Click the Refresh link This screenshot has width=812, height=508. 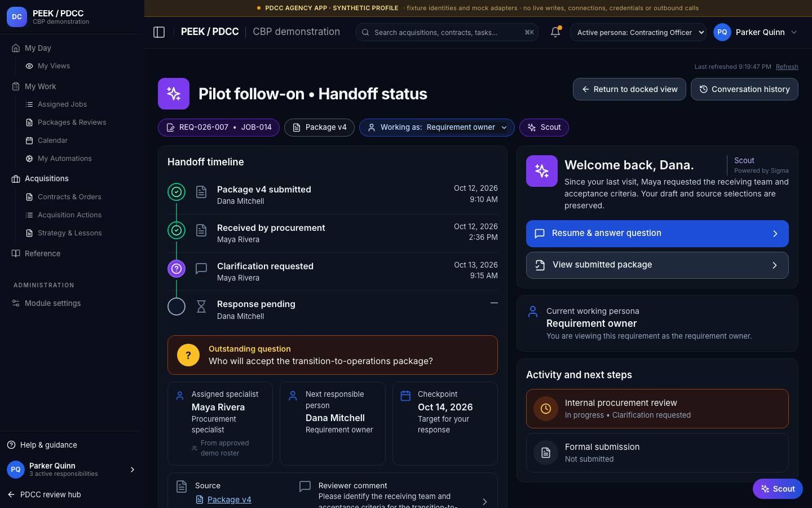click(x=787, y=67)
